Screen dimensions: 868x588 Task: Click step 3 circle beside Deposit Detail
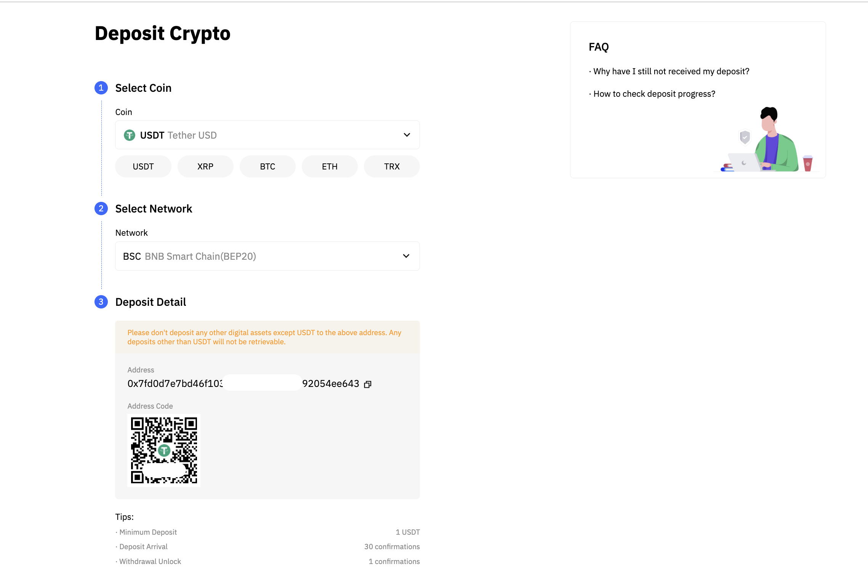101,302
